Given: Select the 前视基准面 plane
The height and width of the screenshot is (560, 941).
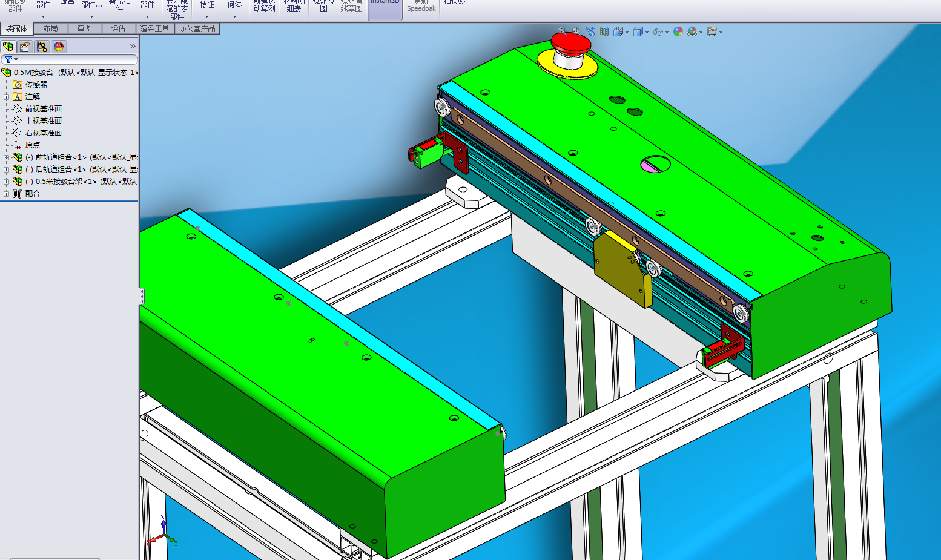Looking at the screenshot, I should [38, 109].
